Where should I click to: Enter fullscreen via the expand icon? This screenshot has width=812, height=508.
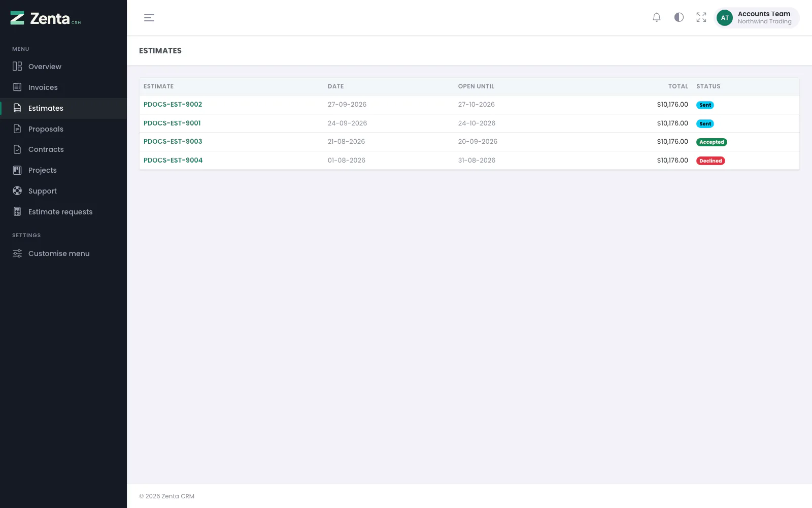point(701,17)
